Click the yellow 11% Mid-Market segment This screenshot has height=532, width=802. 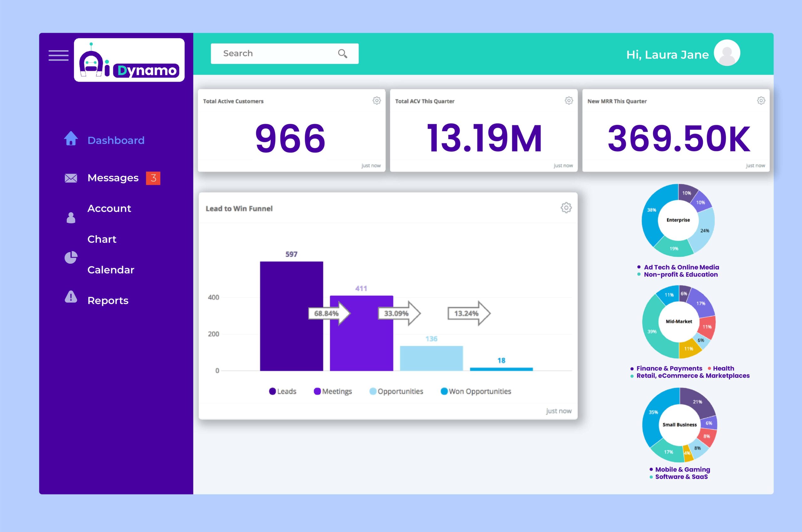click(x=689, y=349)
